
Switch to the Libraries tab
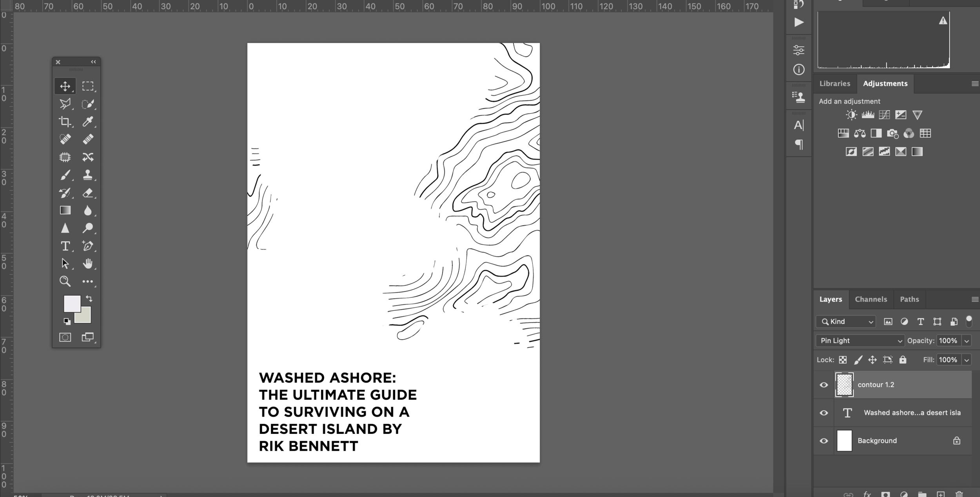[835, 84]
